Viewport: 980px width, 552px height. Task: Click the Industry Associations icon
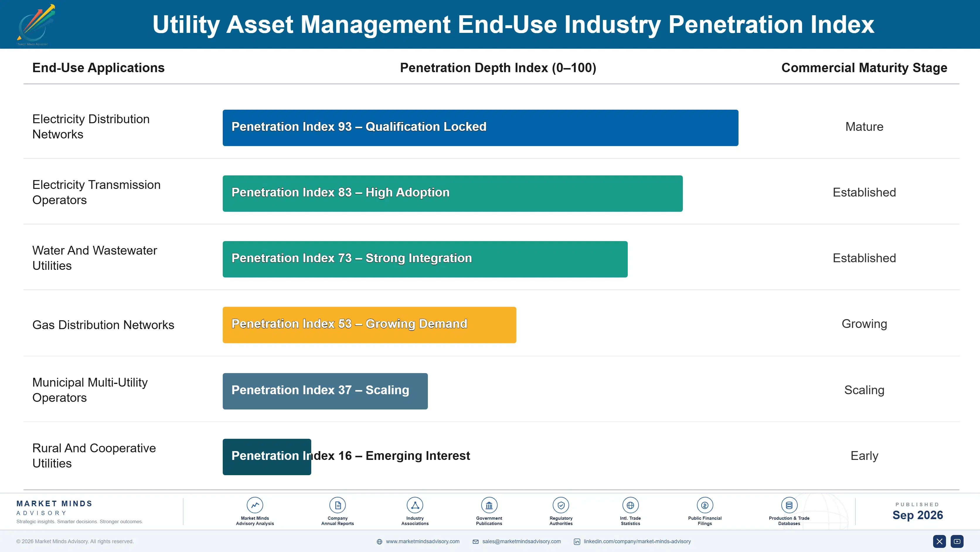click(x=415, y=505)
